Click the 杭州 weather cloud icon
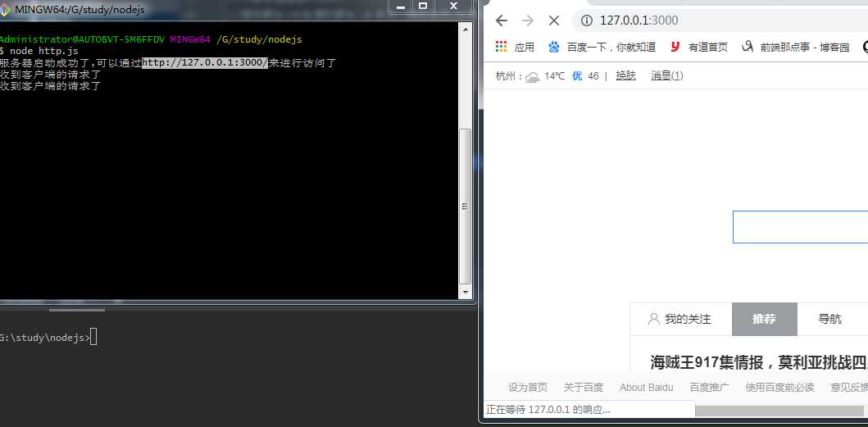The image size is (868, 427). point(533,76)
